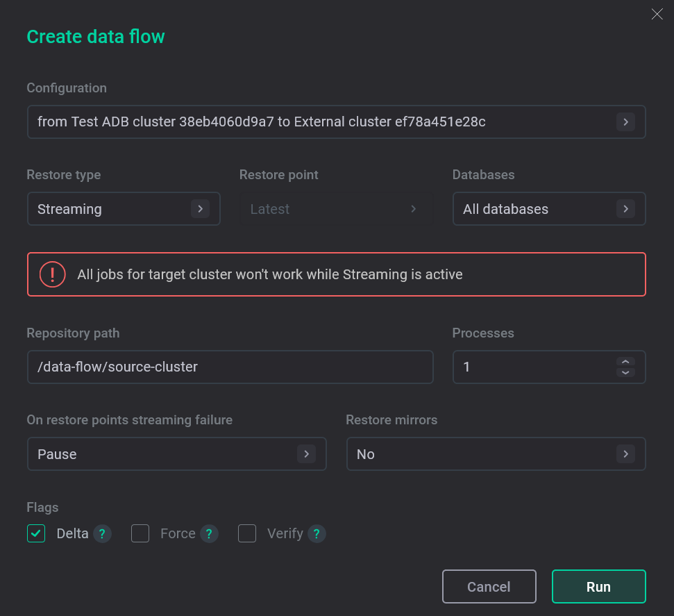Click the Configuration field chevron icon
This screenshot has width=674, height=616.
coord(625,122)
